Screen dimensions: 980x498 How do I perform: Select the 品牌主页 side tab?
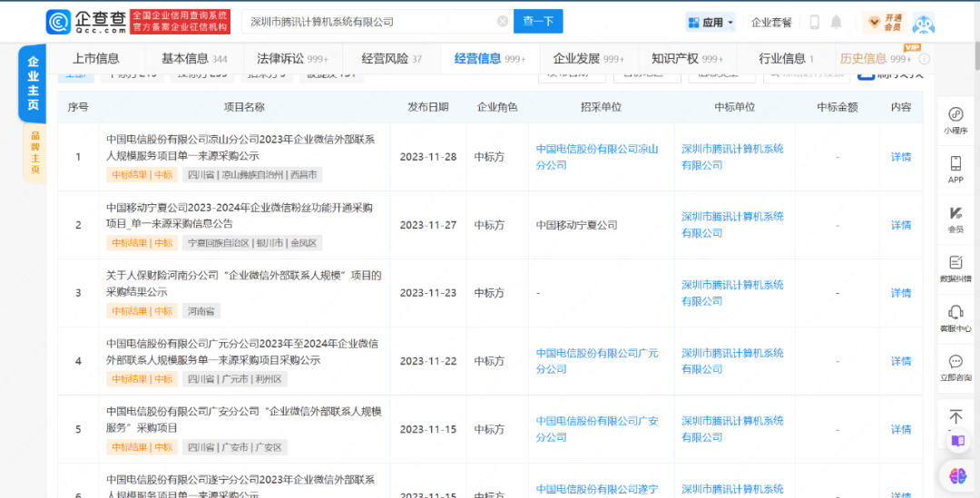pyautogui.click(x=35, y=153)
